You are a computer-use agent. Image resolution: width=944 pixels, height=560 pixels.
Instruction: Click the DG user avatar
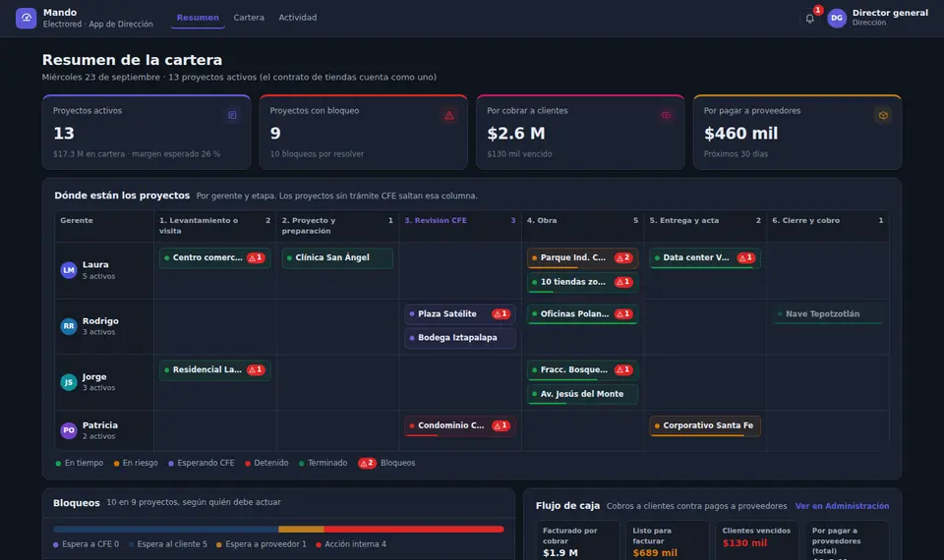click(837, 18)
